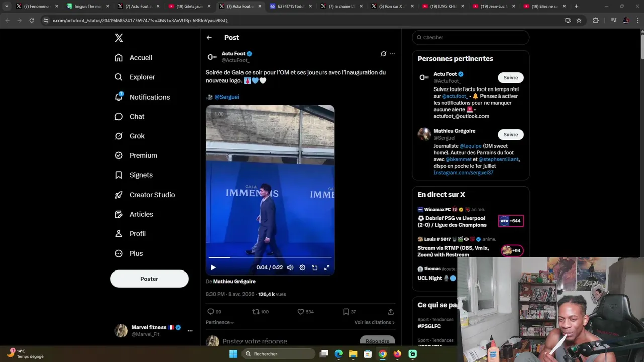Viewport: 644px width, 362px height.
Task: Open @Serguei mention link in post
Action: click(x=227, y=97)
